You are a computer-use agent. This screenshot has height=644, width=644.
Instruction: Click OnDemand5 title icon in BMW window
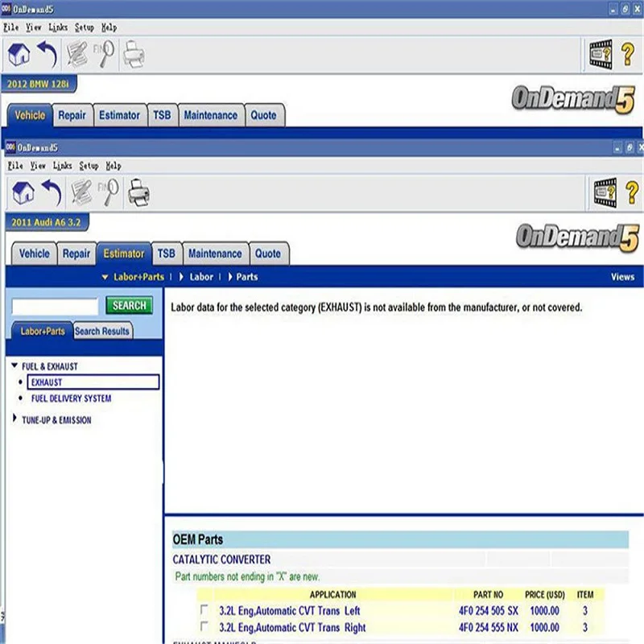coord(6,9)
